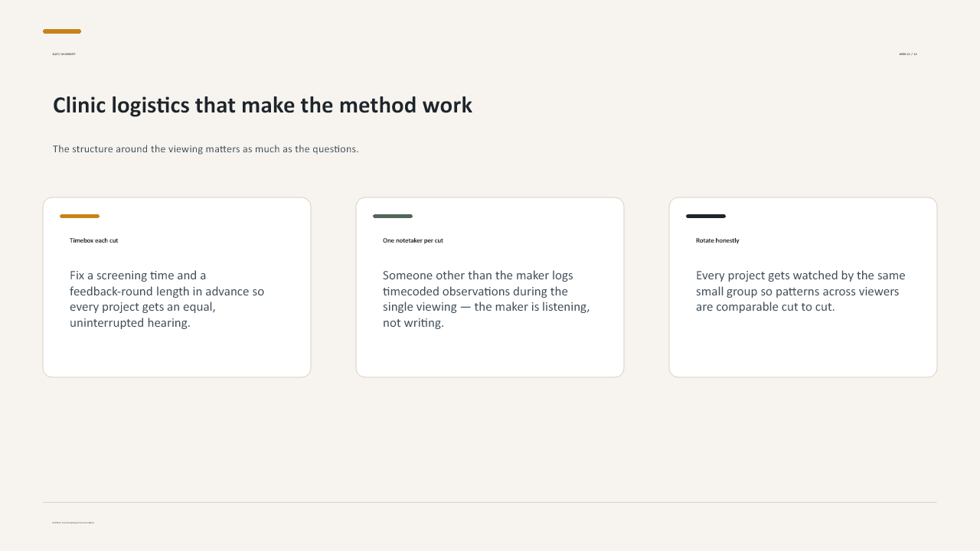Click the "One notetaker per cut" heading
The width and height of the screenshot is (980, 551).
click(x=413, y=240)
